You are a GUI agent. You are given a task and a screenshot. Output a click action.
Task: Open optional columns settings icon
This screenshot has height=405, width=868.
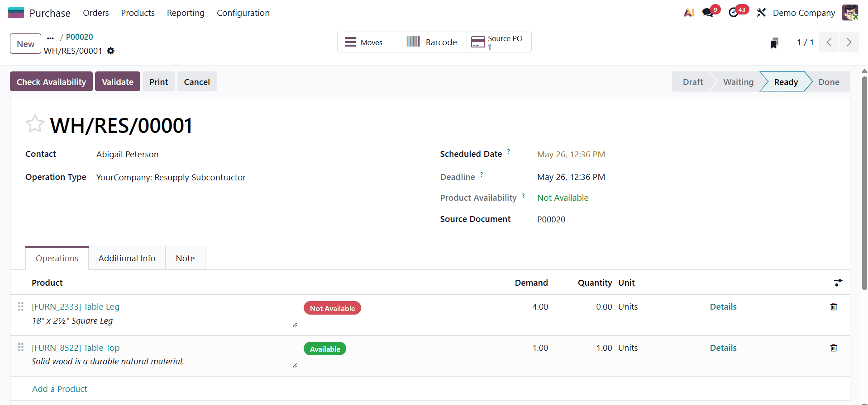tap(838, 283)
